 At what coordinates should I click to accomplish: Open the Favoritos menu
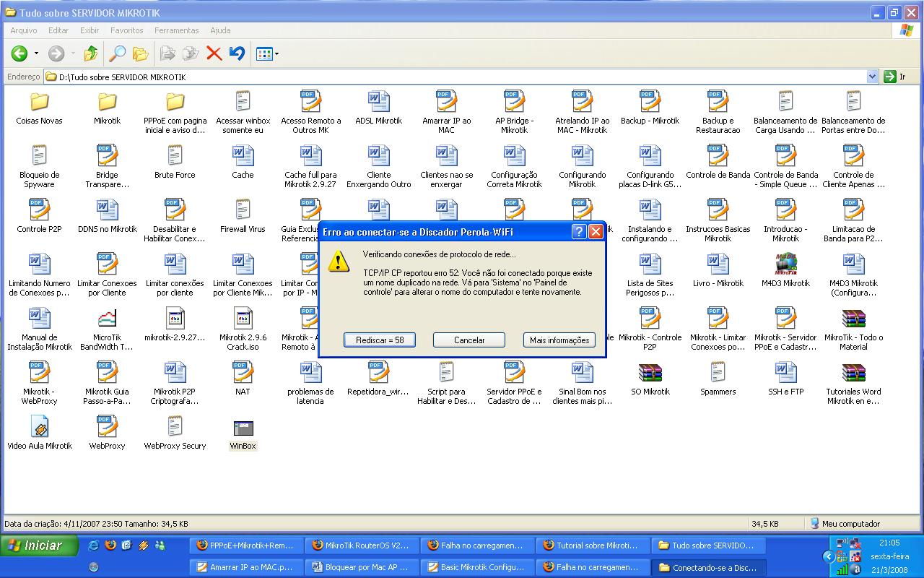pyautogui.click(x=127, y=30)
